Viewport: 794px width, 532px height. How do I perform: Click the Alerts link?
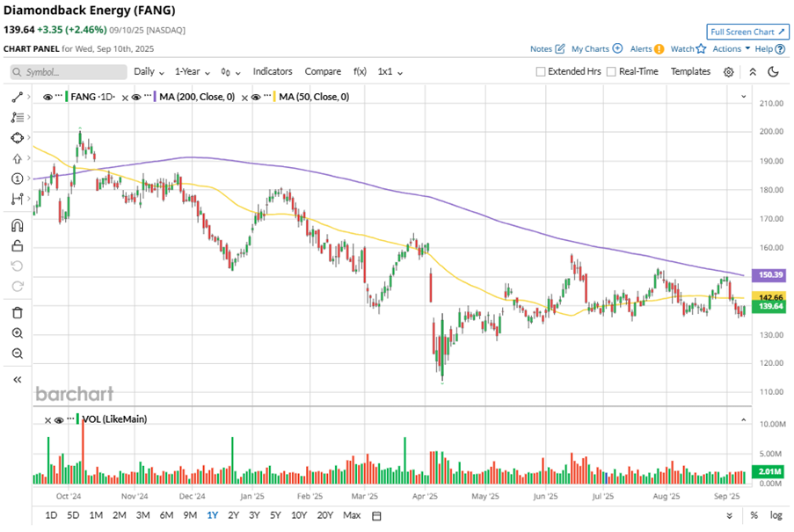[x=641, y=49]
